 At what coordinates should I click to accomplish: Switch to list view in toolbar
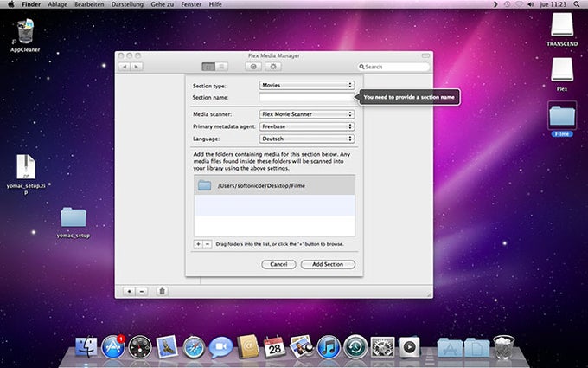[221, 67]
